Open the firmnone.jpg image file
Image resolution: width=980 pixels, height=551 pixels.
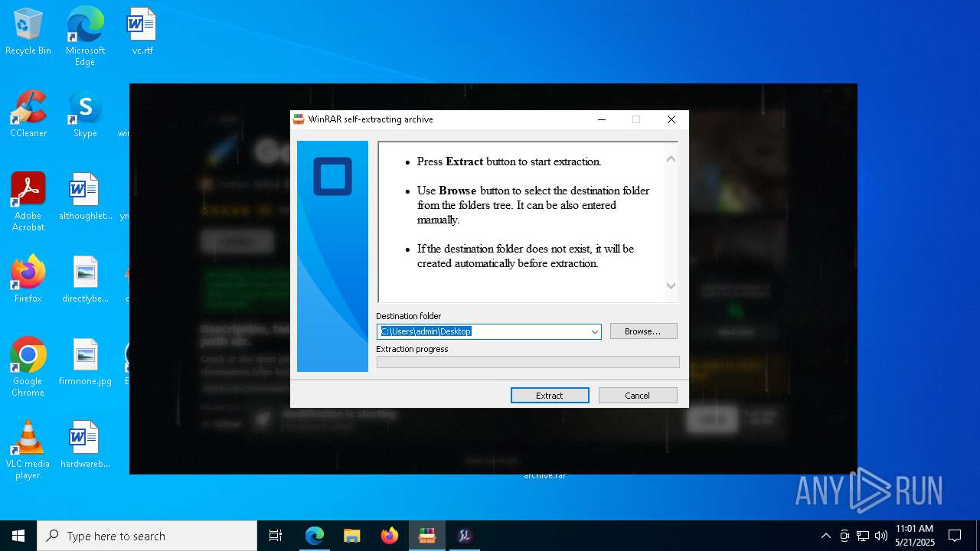coord(85,363)
